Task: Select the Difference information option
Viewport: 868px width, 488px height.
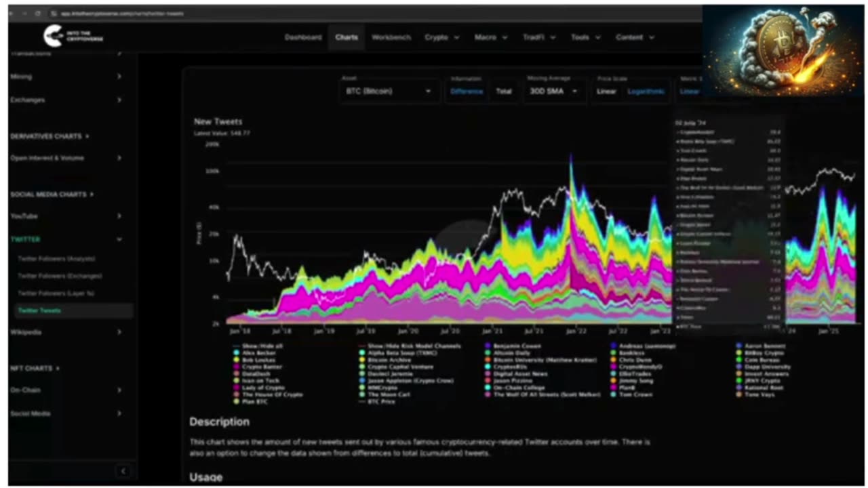Action: pos(467,91)
